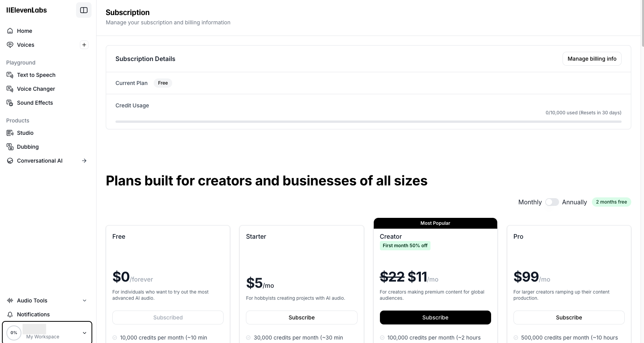Click the Credit Usage progress bar
The height and width of the screenshot is (343, 644).
(368, 122)
